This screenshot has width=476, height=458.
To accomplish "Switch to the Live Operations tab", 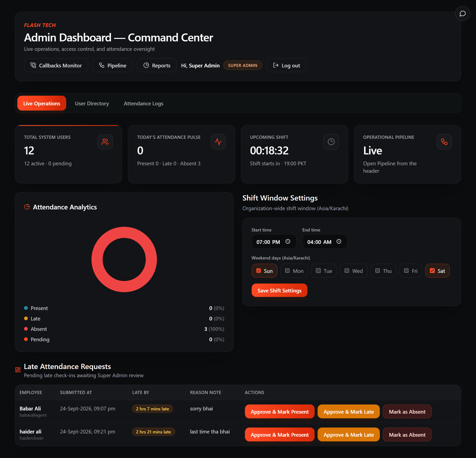I will (x=42, y=103).
